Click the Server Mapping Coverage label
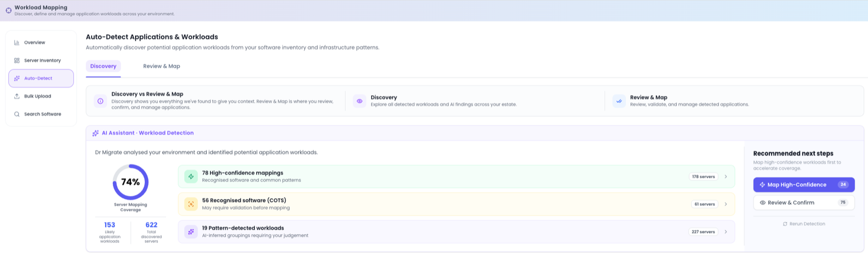The height and width of the screenshot is (256, 868). click(130, 207)
